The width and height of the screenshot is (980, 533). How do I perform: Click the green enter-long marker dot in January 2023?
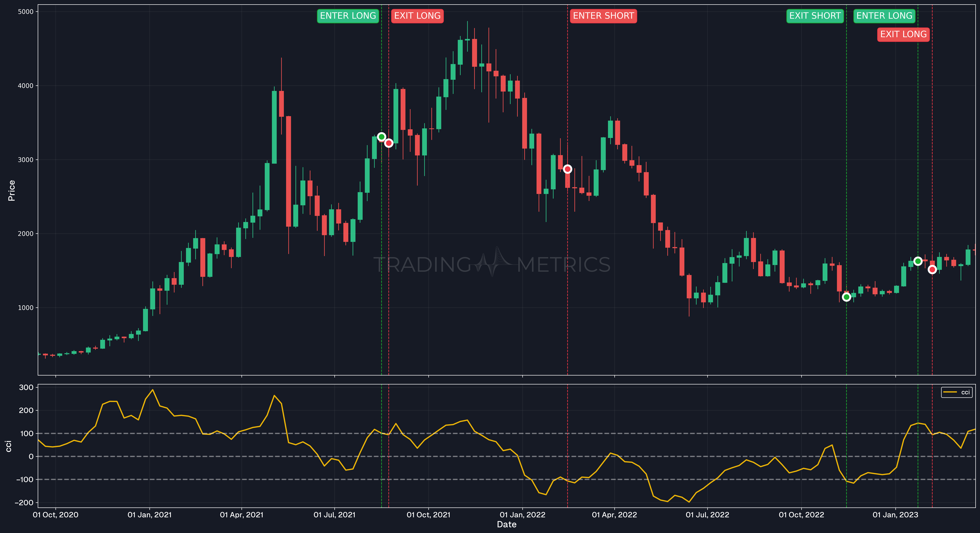click(x=918, y=261)
